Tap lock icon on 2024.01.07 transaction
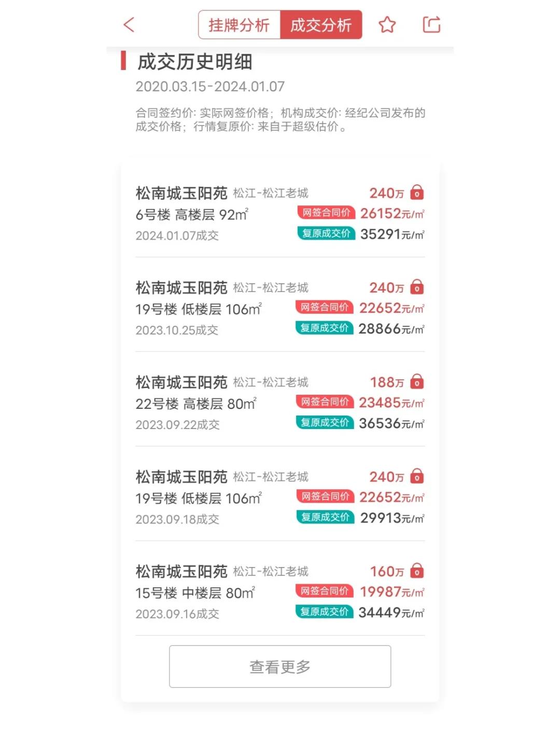 (417, 192)
